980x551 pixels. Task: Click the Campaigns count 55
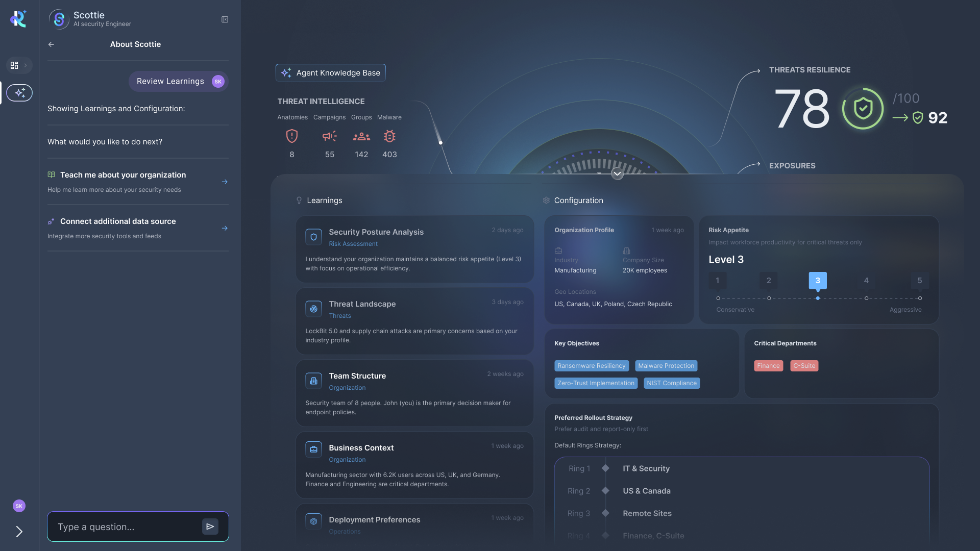330,155
